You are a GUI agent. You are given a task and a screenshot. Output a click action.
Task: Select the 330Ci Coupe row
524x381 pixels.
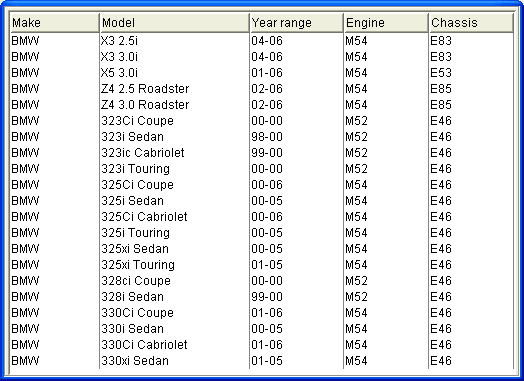(x=262, y=313)
